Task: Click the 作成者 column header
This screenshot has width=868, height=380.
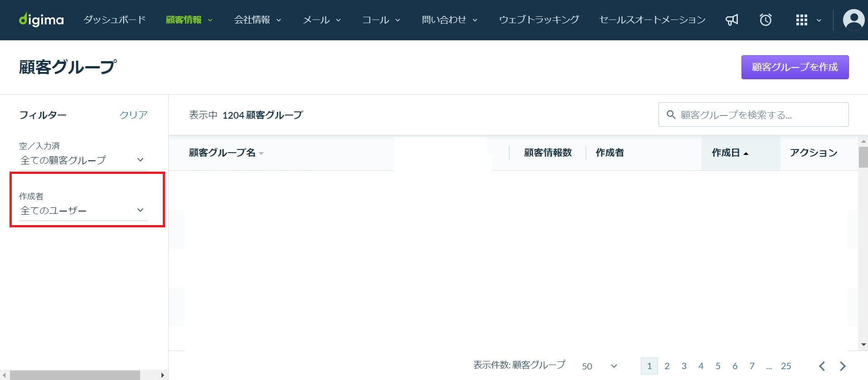Action: (610, 153)
